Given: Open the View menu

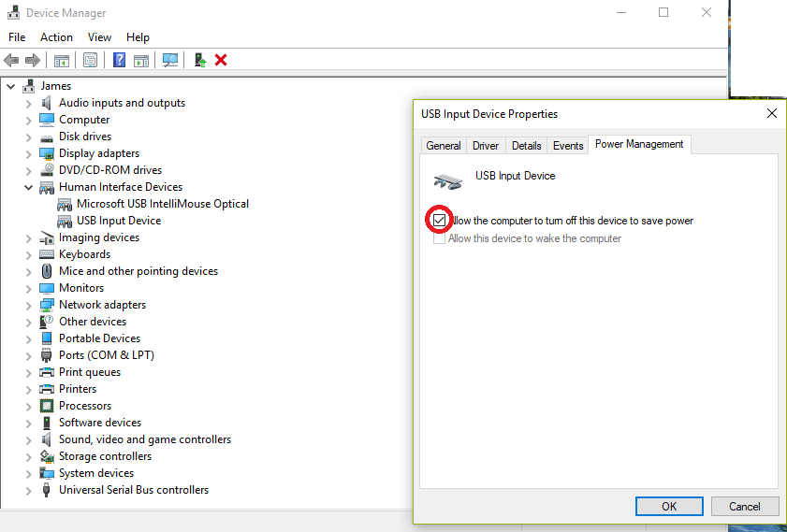Looking at the screenshot, I should [x=99, y=37].
